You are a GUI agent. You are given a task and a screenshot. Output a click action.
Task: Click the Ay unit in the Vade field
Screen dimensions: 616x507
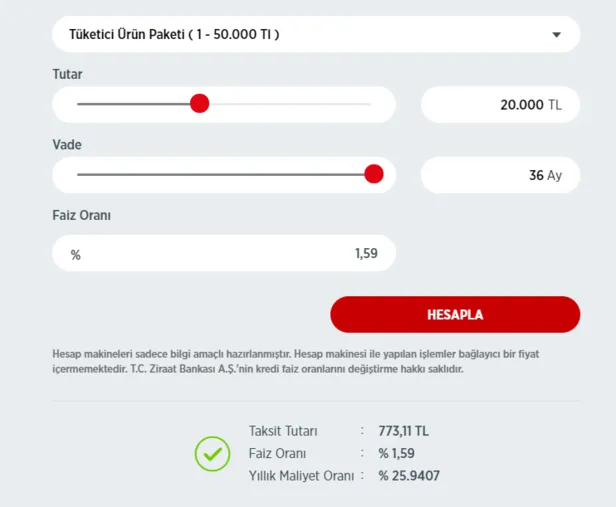[x=554, y=175]
